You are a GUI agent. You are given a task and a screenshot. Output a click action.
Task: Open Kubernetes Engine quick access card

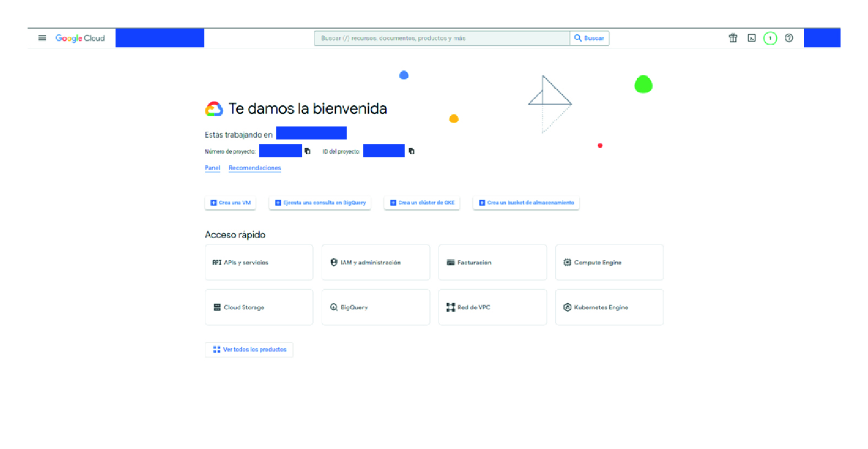(x=609, y=307)
